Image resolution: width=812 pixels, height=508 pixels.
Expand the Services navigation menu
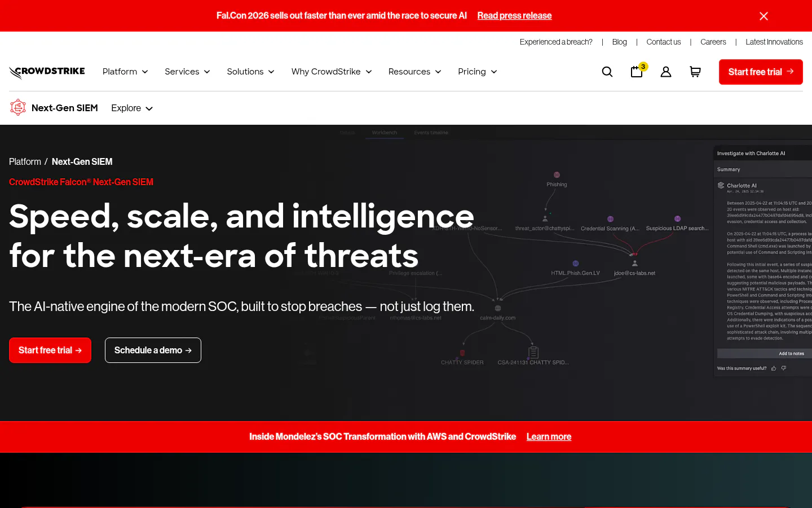[187, 72]
